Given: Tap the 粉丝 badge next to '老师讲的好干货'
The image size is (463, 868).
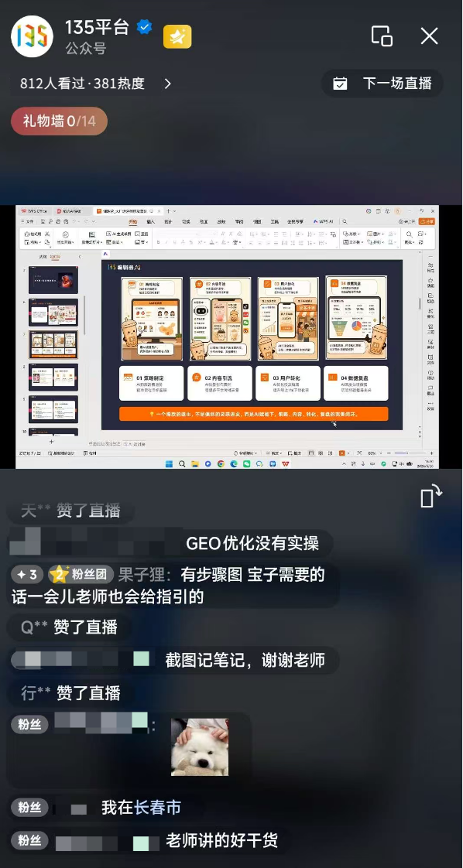Looking at the screenshot, I should tap(29, 841).
